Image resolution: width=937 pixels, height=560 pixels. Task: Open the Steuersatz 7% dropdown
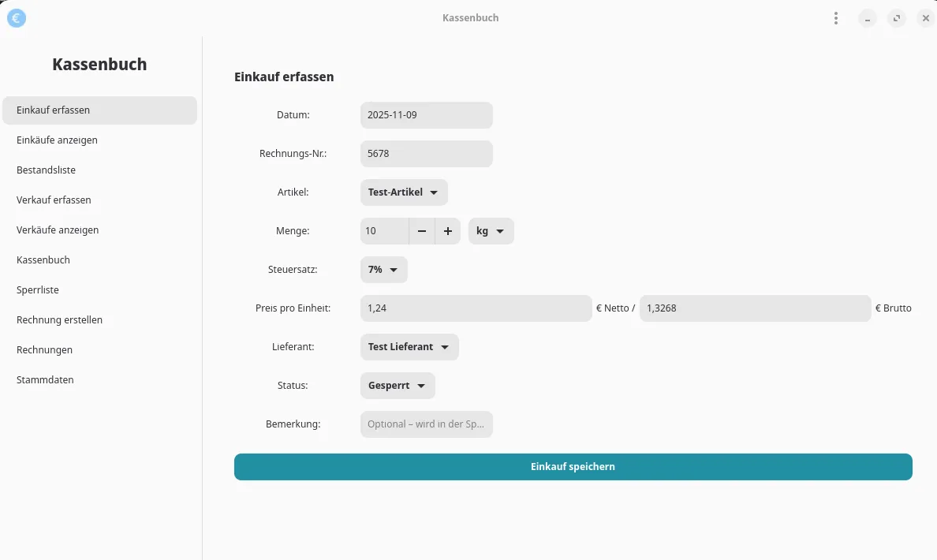[384, 270]
